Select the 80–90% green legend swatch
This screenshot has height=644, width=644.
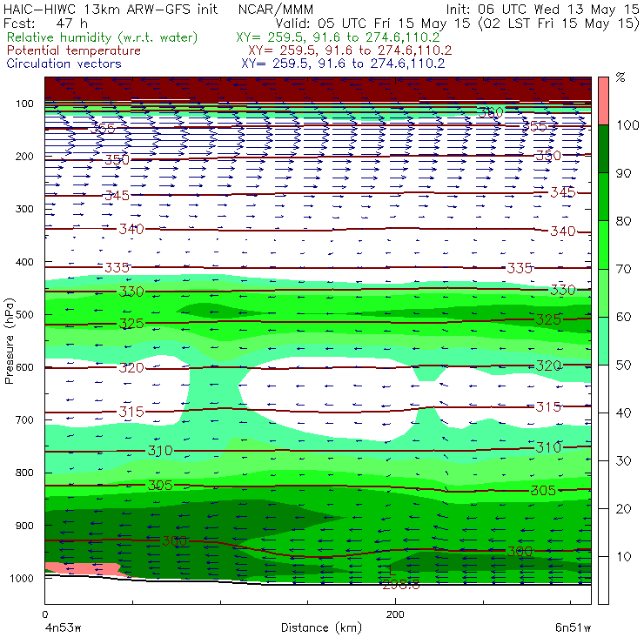pos(603,197)
